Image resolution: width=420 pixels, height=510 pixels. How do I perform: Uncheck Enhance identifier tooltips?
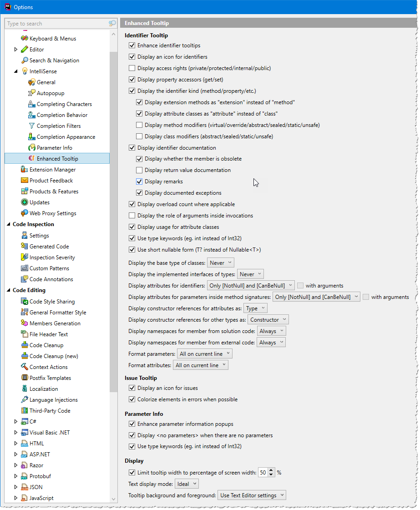point(132,45)
